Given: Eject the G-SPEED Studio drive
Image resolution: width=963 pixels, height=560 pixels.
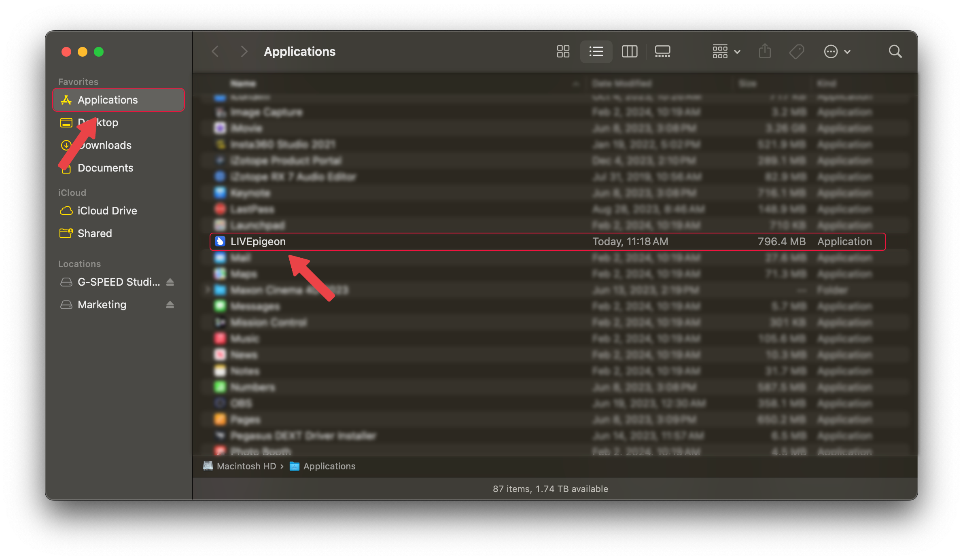Looking at the screenshot, I should point(170,282).
